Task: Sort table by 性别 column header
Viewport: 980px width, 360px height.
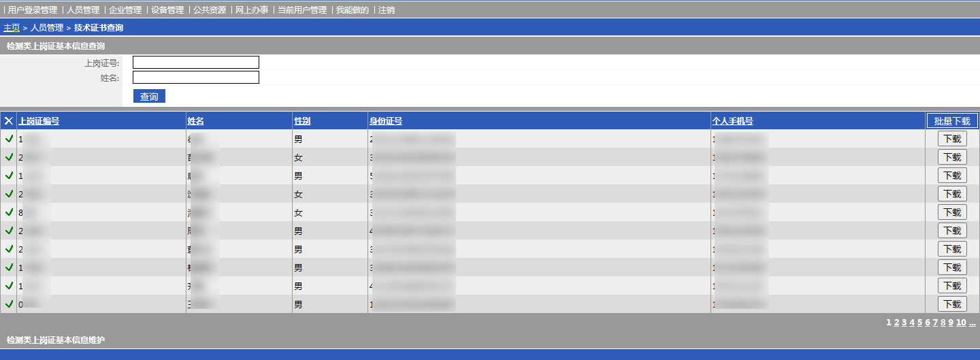Action: point(302,121)
